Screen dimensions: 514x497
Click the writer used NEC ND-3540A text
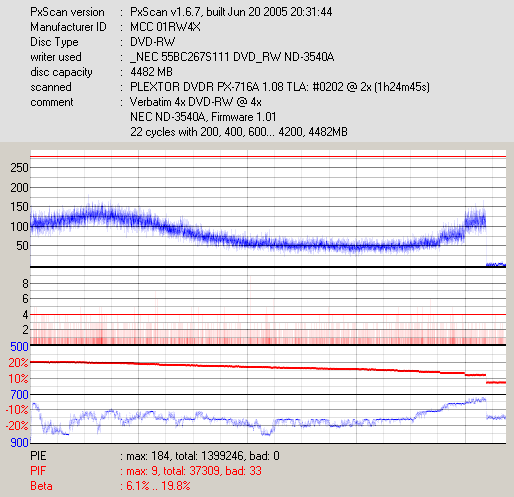(x=232, y=57)
